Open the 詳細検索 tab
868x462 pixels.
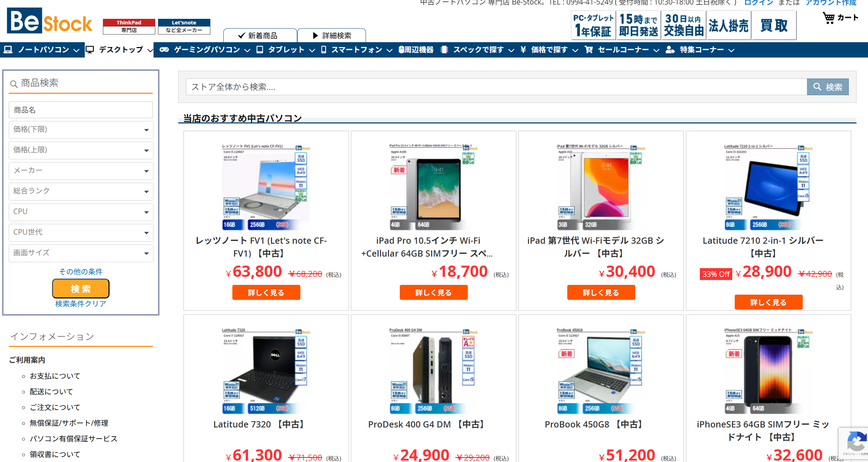coord(331,36)
